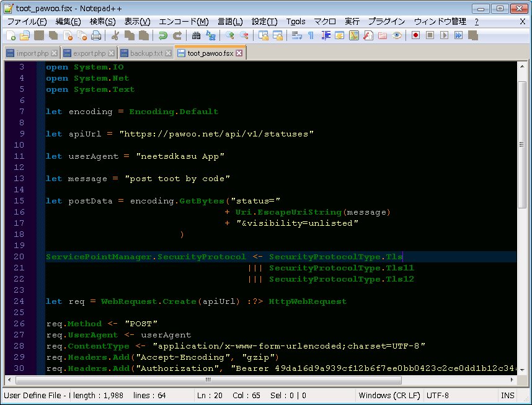Stop macro recording button
This screenshot has height=405, width=532.
(430, 35)
